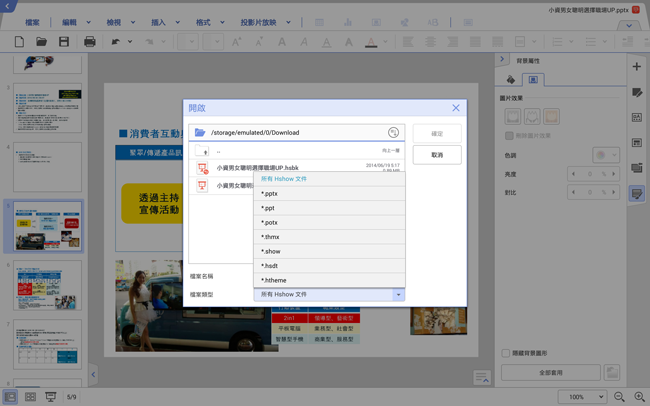Zoom out with the minus magnifier

[x=619, y=397]
